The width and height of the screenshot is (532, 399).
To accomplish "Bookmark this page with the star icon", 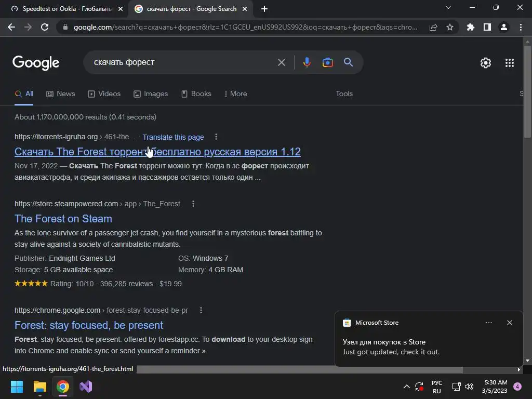I will coord(450,27).
